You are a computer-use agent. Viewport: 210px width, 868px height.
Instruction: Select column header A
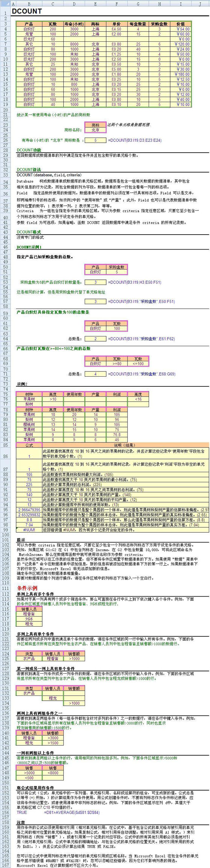13,4
